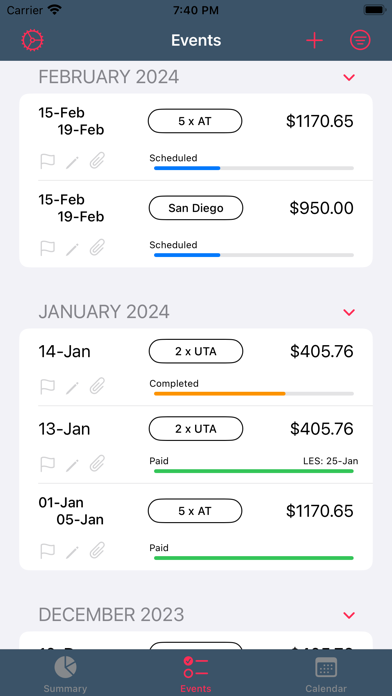
Task: Toggle the flag on the February 5 x AT event
Action: (48, 161)
